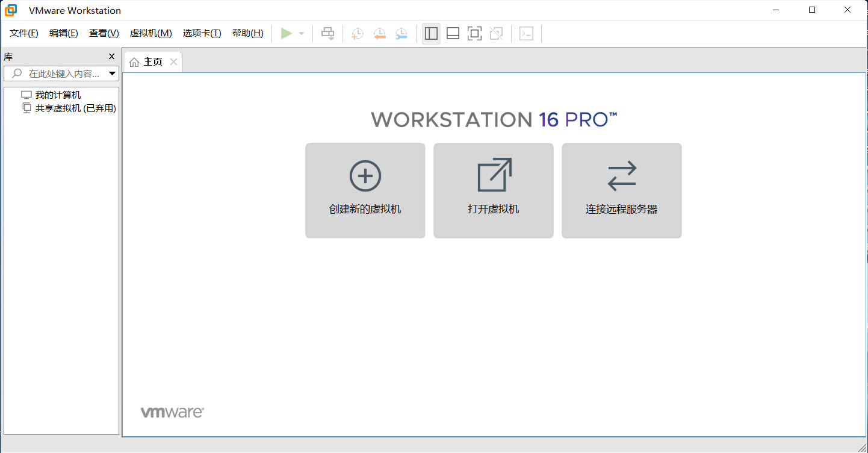Click the 连接远程服务器 button

tap(622, 190)
